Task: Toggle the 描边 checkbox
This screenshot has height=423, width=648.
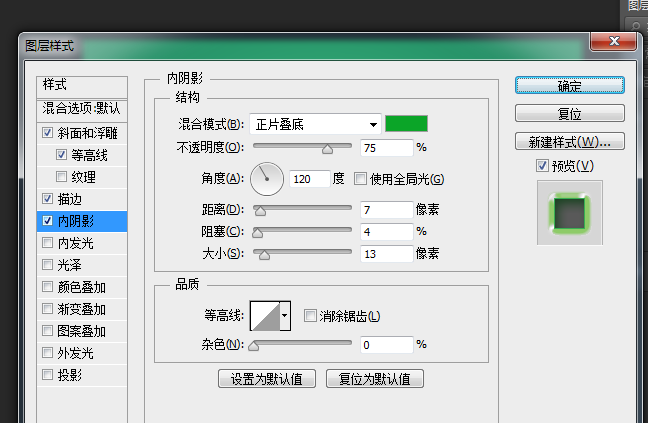Action: tap(48, 199)
